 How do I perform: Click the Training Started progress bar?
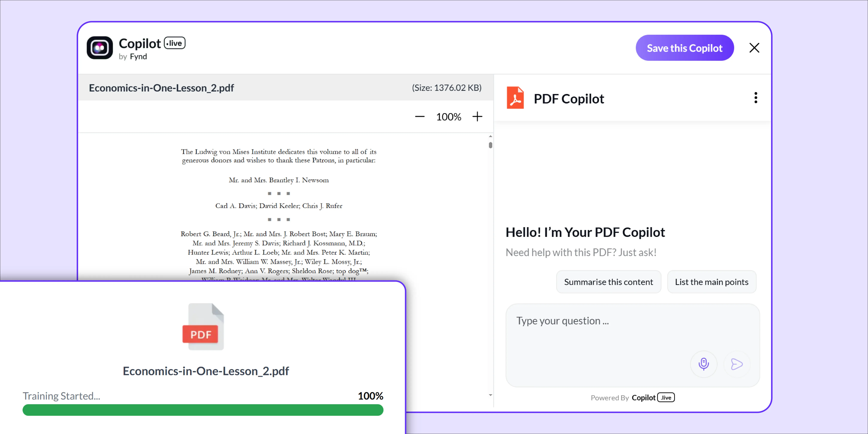[202, 410]
